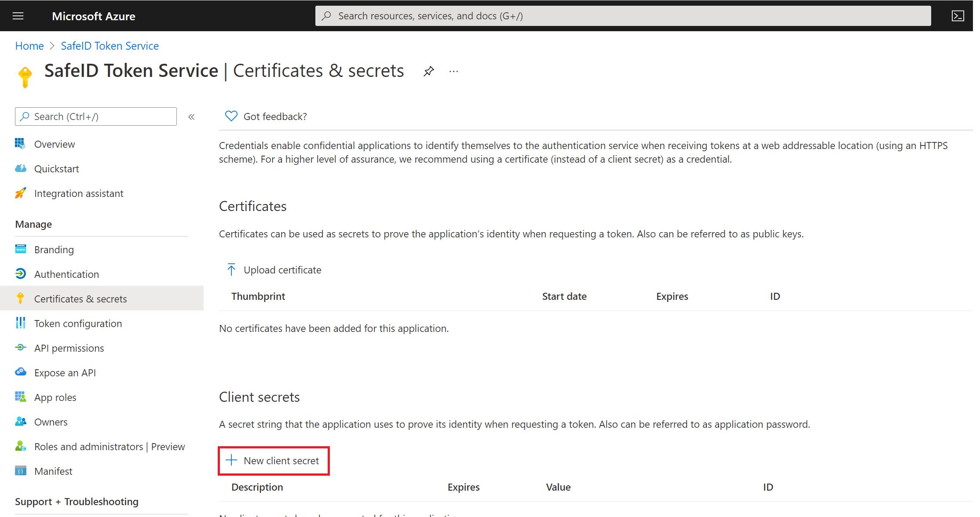Click the Got feedback heart icon
980x517 pixels.
(231, 116)
